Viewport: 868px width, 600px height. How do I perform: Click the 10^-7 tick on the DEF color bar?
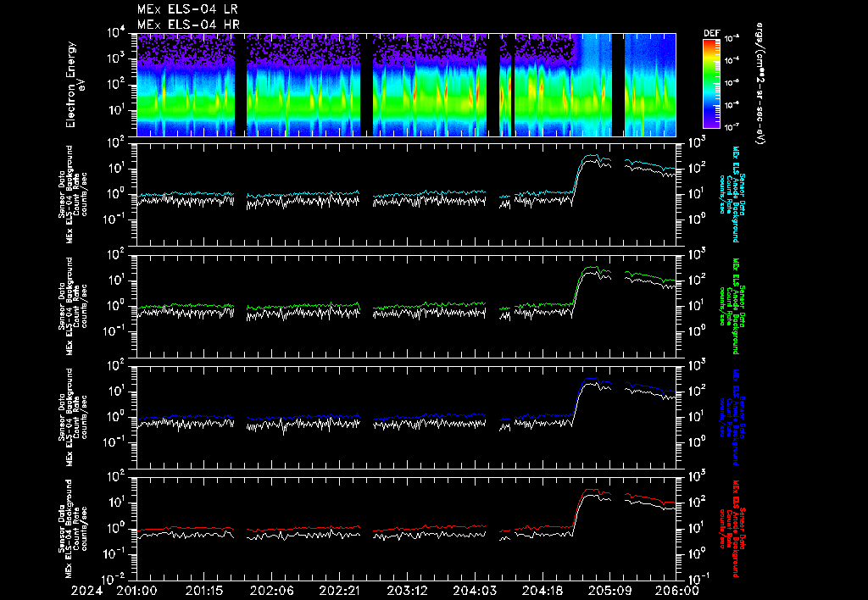tap(732, 127)
